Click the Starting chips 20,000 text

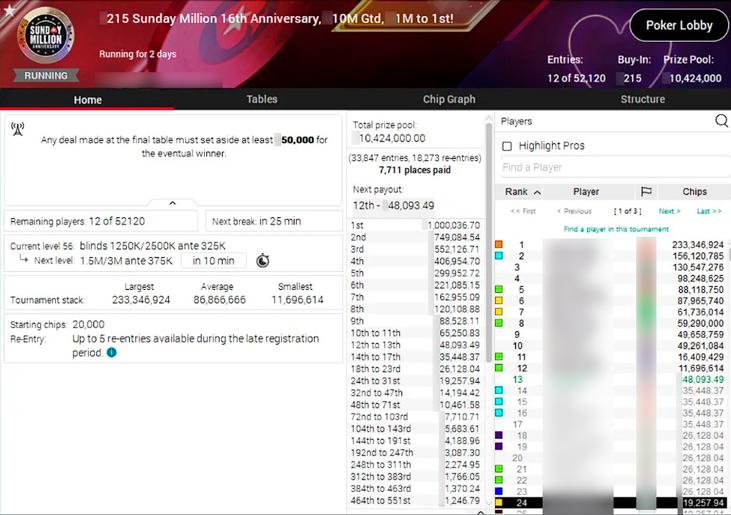click(x=57, y=324)
